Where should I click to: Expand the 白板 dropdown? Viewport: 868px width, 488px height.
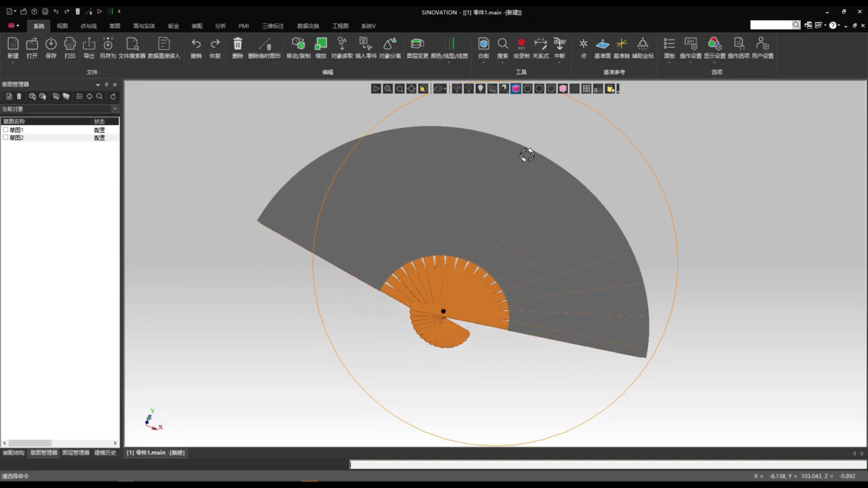484,62
